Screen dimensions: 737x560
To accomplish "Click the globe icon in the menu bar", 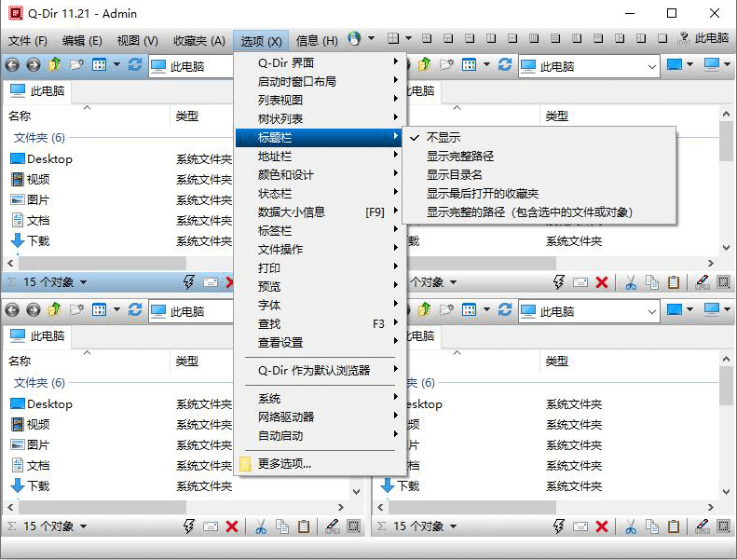I will pyautogui.click(x=354, y=38).
